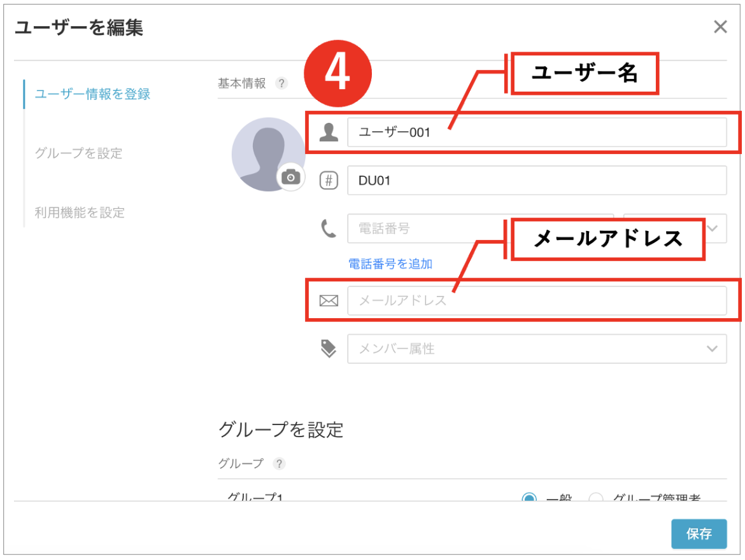
Task: Focus the ID field containing DU01
Action: [537, 181]
